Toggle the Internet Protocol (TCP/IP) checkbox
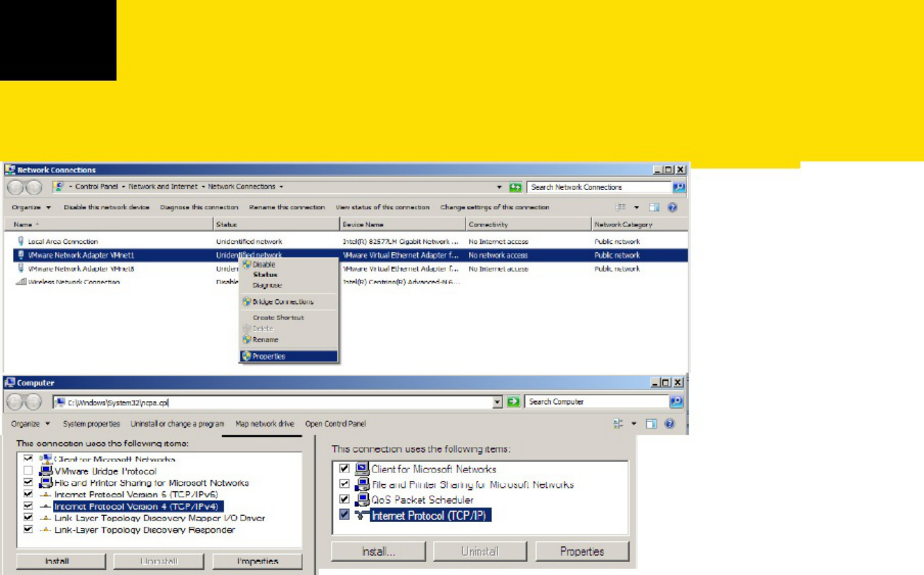The width and height of the screenshot is (924, 575). pos(345,515)
